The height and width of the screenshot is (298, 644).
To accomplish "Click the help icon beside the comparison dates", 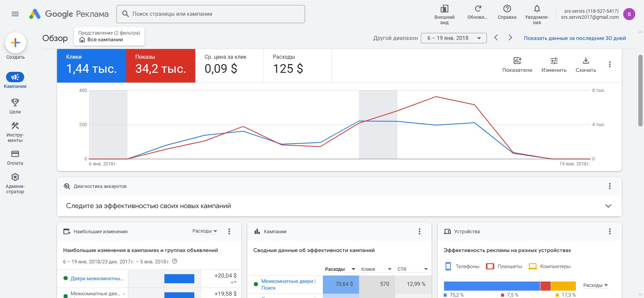I will pyautogui.click(x=175, y=261).
